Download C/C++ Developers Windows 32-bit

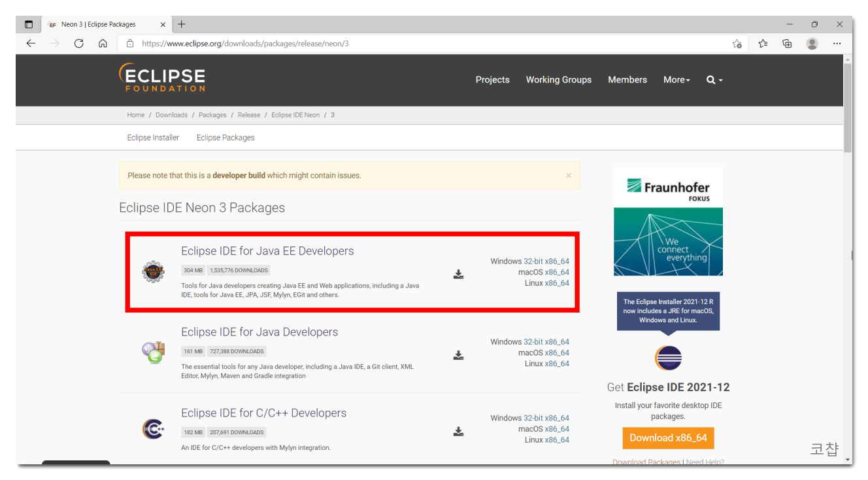533,418
